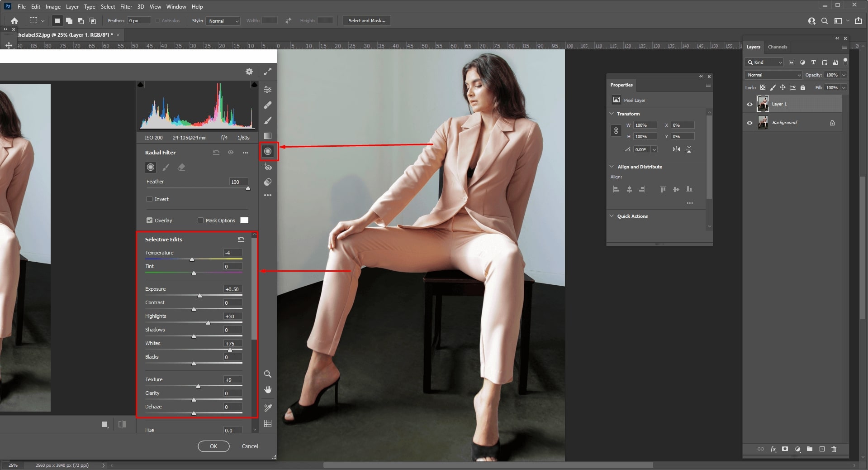Open the layer blend mode dropdown
The height and width of the screenshot is (470, 868).
click(773, 75)
